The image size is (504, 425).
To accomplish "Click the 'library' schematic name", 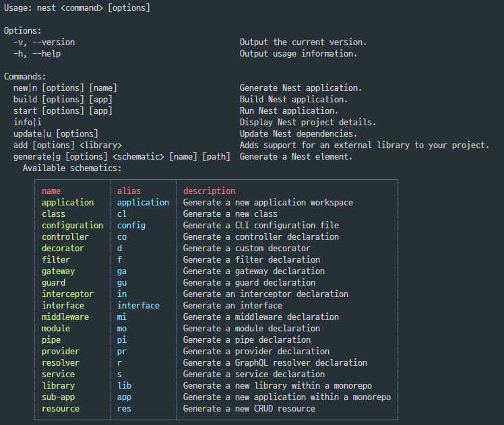I will (x=58, y=386).
